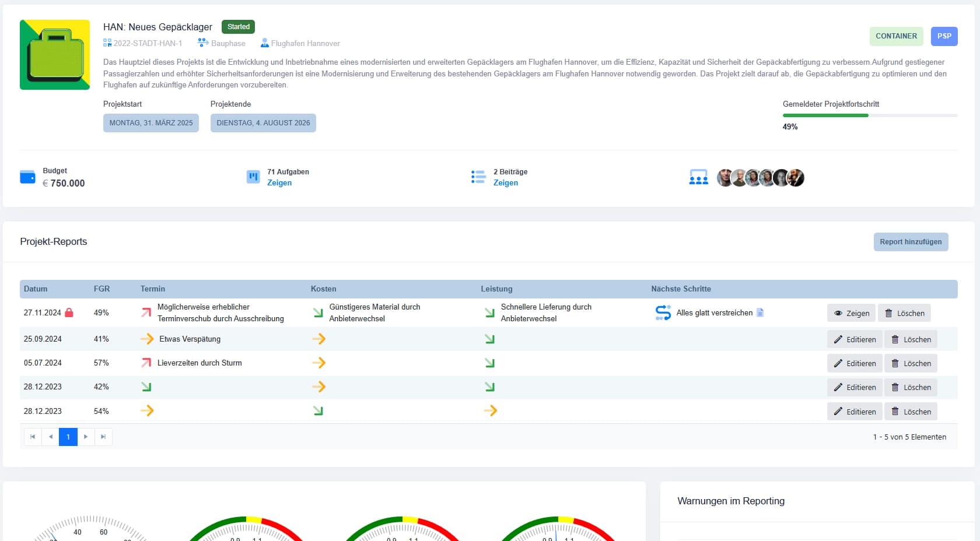Open the 2 Beiträge Zeigen link
This screenshot has height=541, width=980.
pyautogui.click(x=506, y=183)
